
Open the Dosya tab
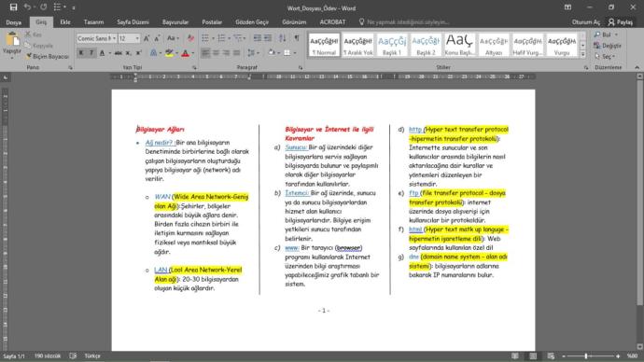[14, 22]
